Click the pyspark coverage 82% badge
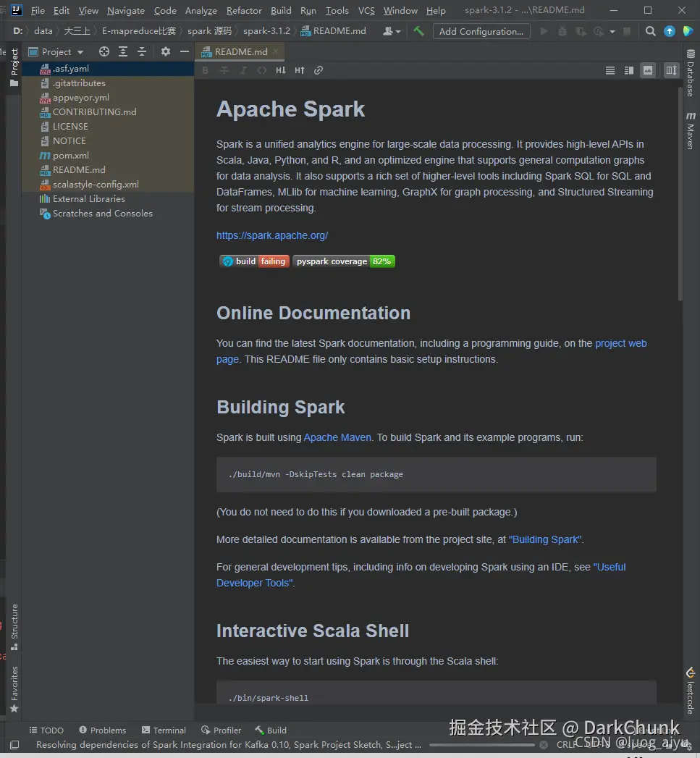 point(344,261)
